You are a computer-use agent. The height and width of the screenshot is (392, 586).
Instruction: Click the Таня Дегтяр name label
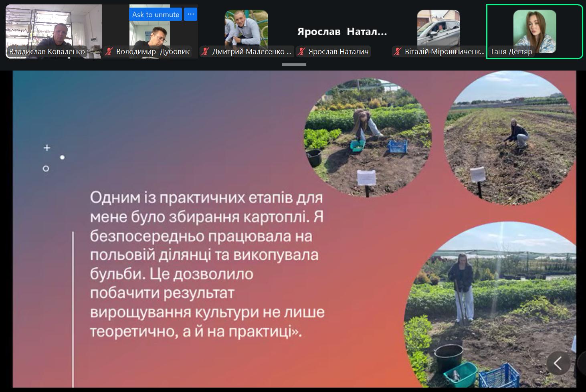(511, 52)
